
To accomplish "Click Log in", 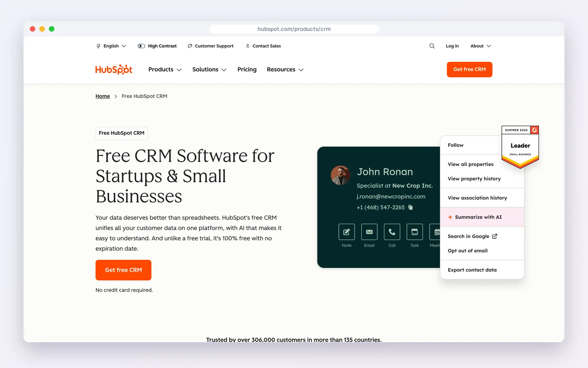I will (452, 46).
